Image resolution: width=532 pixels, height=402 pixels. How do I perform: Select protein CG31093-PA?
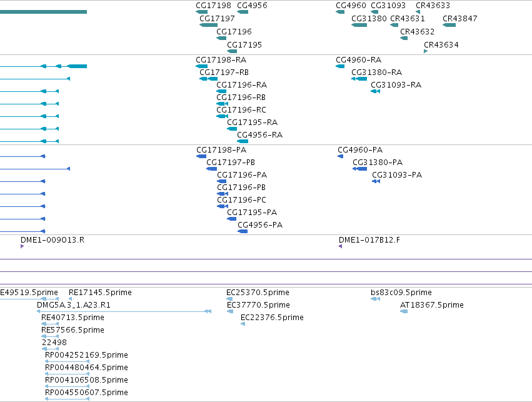point(376,181)
